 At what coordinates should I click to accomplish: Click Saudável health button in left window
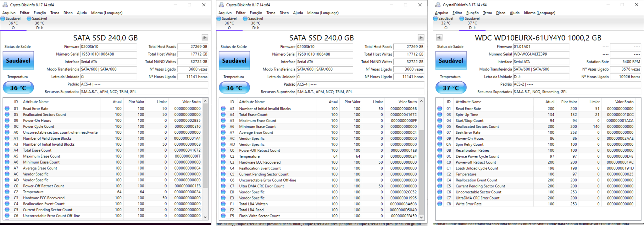tap(18, 61)
